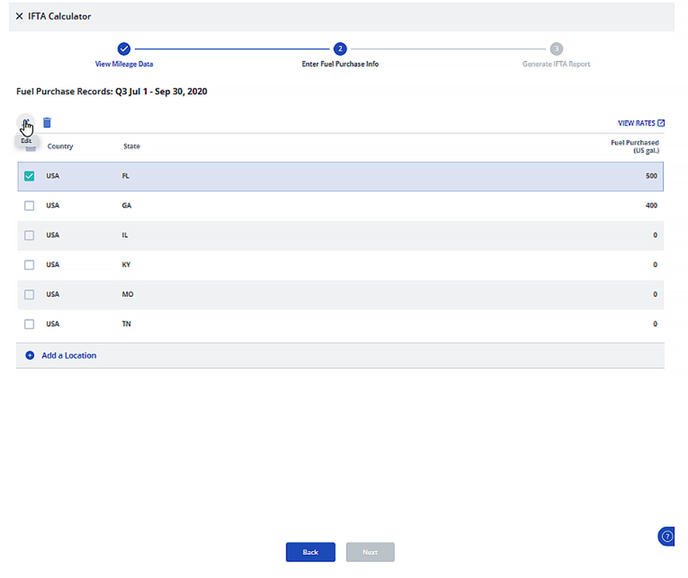Click the FL fuel value 500
The image size is (688, 578).
point(652,176)
